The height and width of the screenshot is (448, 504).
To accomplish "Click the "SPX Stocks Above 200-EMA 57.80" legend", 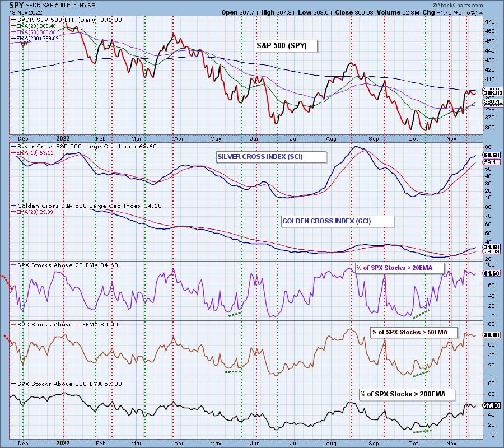I will (x=67, y=384).
